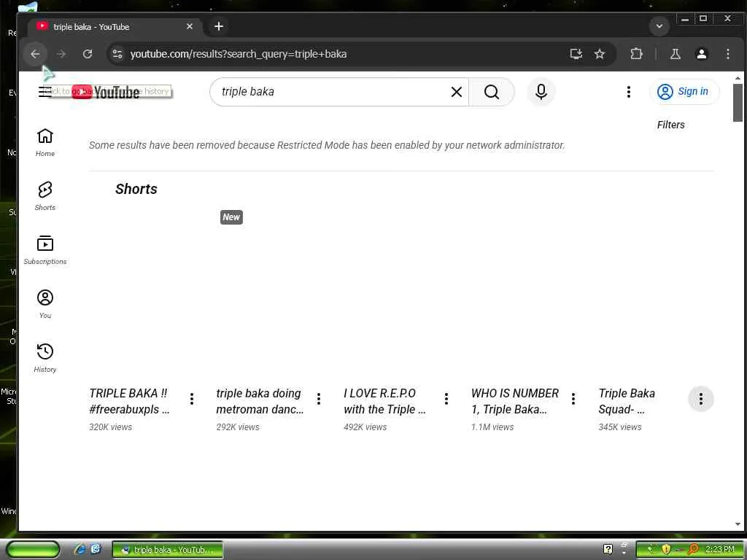The height and width of the screenshot is (560, 747).
Task: Open options for WHO IS NUMBER 1 short
Action: coord(573,399)
